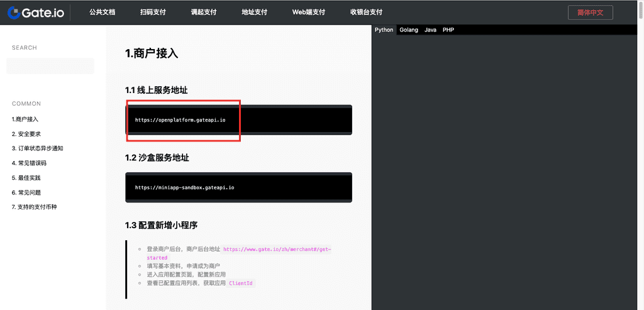Click the sidebar search input field
The image size is (644, 310).
pos(50,66)
